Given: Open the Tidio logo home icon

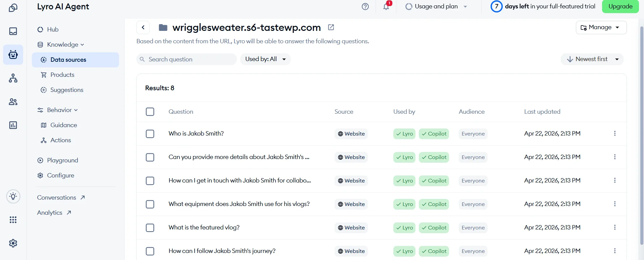Looking at the screenshot, I should [13, 8].
